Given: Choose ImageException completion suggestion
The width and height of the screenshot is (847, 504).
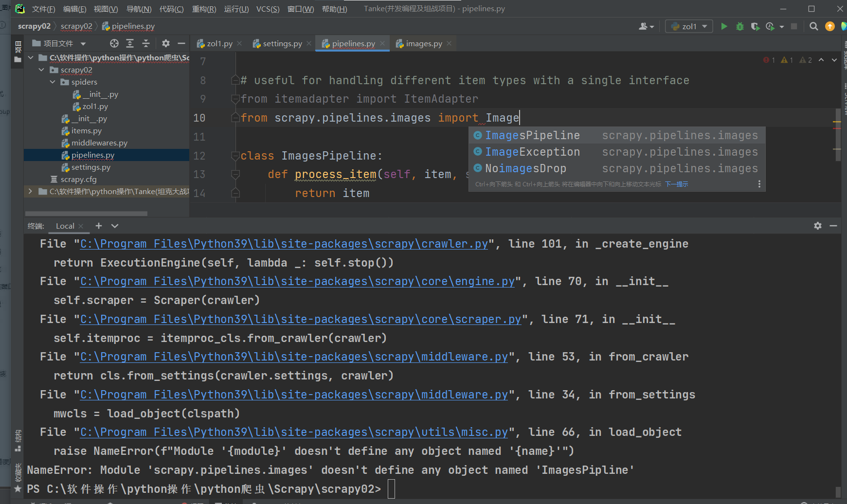Looking at the screenshot, I should [616, 152].
